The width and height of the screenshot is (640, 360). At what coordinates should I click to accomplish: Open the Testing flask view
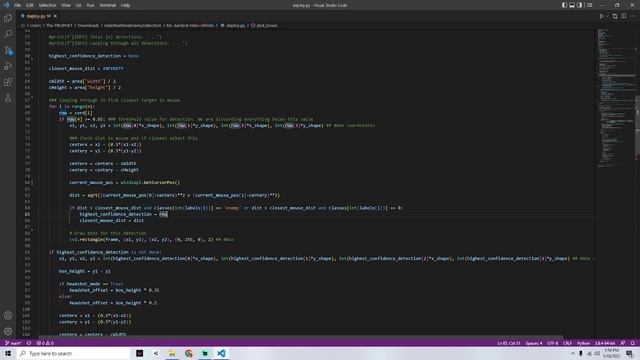[x=8, y=98]
